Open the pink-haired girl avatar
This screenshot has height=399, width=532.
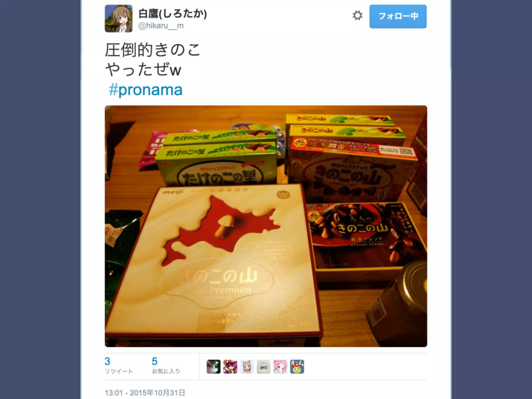[280, 367]
